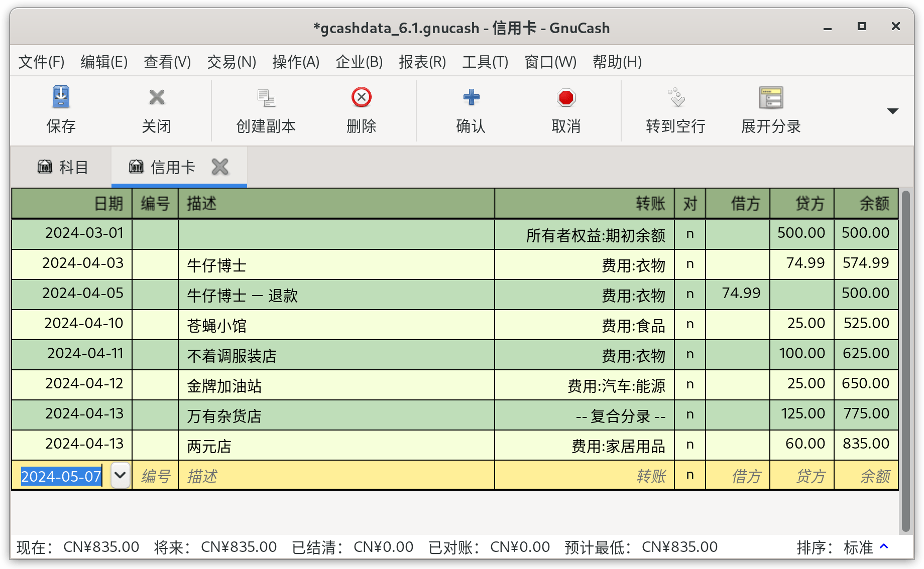Toggle reconcile flag for 金牌加油站 row
The width and height of the screenshot is (924, 569).
click(x=690, y=385)
